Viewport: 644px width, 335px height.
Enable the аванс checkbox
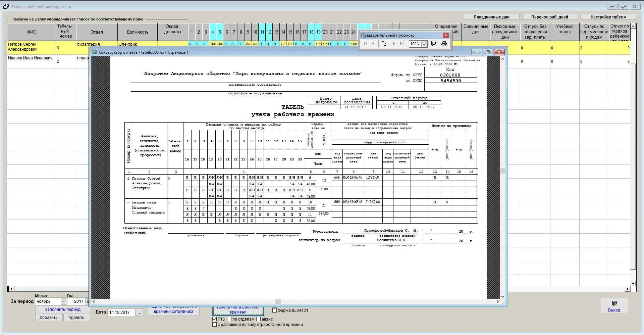coord(259,319)
